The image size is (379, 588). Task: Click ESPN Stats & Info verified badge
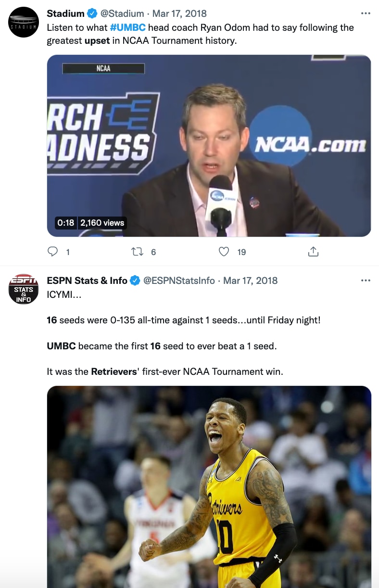(135, 281)
